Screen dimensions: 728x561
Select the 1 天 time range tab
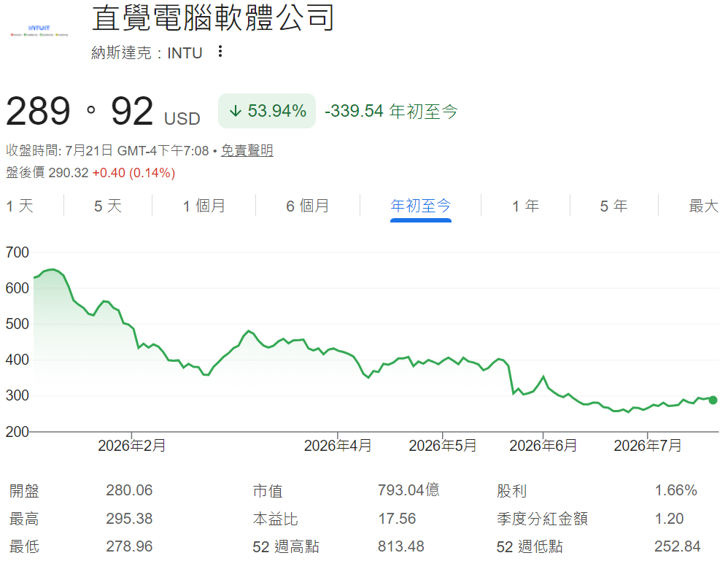[x=20, y=206]
